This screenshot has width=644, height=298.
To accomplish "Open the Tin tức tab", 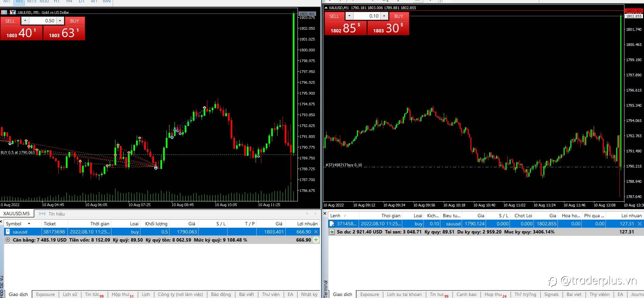I will pyautogui.click(x=94, y=295).
